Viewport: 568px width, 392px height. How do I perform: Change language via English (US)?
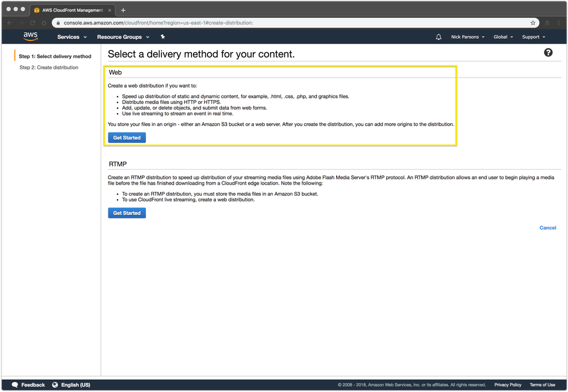[75, 385]
